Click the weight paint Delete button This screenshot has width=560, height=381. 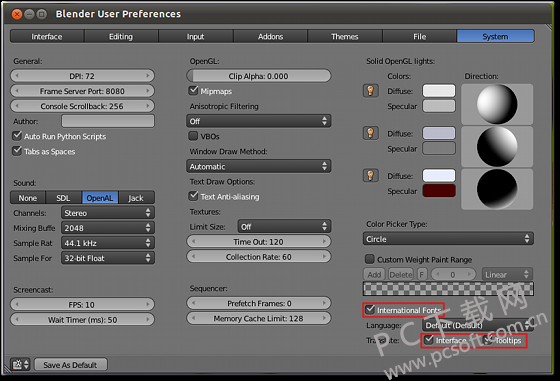click(401, 274)
